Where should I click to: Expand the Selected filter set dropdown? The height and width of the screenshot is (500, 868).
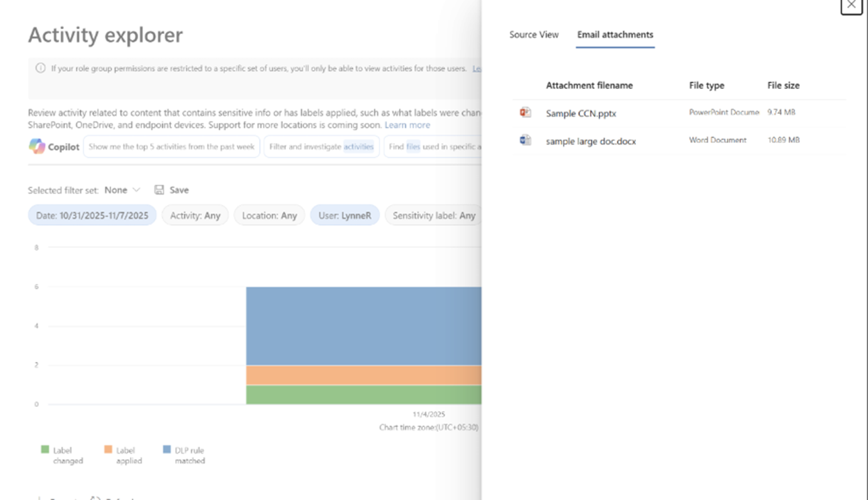pos(122,190)
